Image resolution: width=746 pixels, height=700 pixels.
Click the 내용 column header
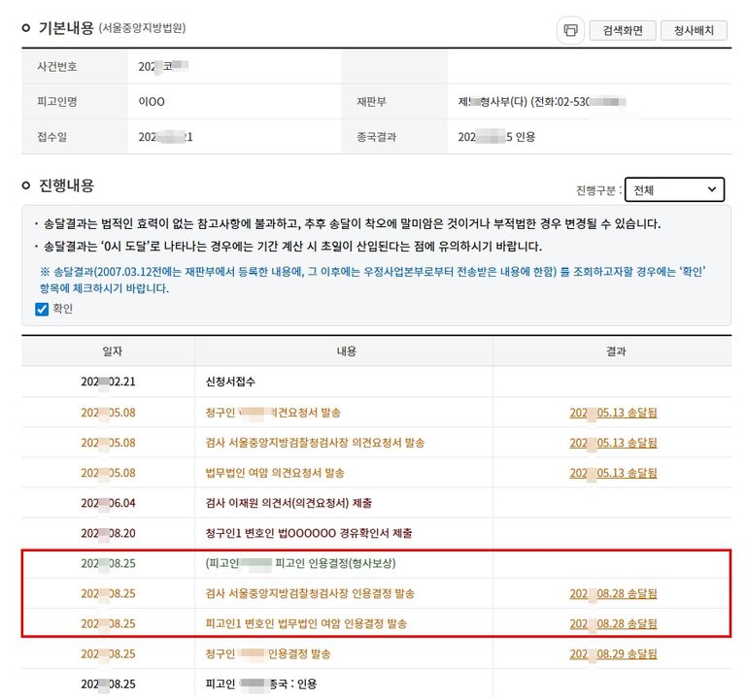(346, 351)
